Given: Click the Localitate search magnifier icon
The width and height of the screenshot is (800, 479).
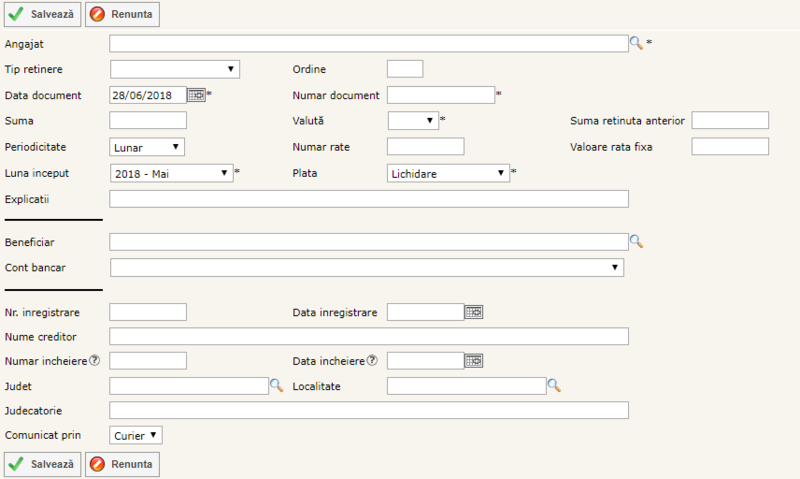Looking at the screenshot, I should [553, 385].
